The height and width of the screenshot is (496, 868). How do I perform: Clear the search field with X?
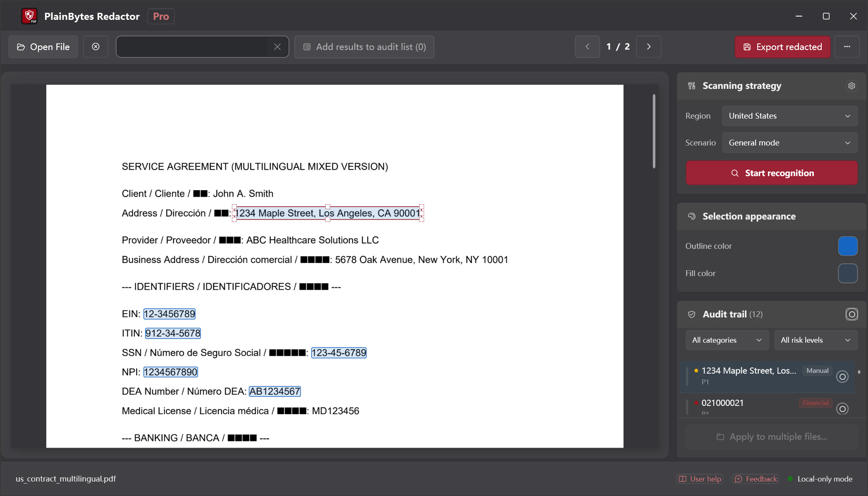point(277,47)
